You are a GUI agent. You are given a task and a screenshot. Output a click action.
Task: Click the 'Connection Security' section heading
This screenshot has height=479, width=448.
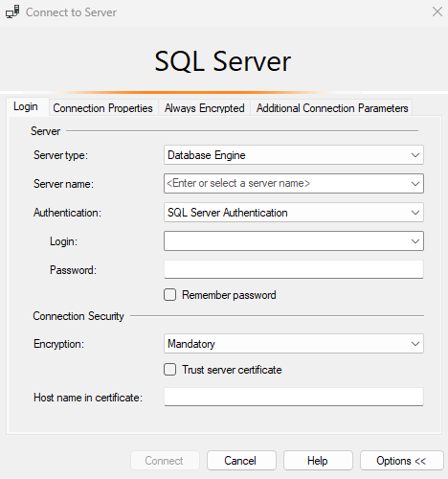[78, 316]
